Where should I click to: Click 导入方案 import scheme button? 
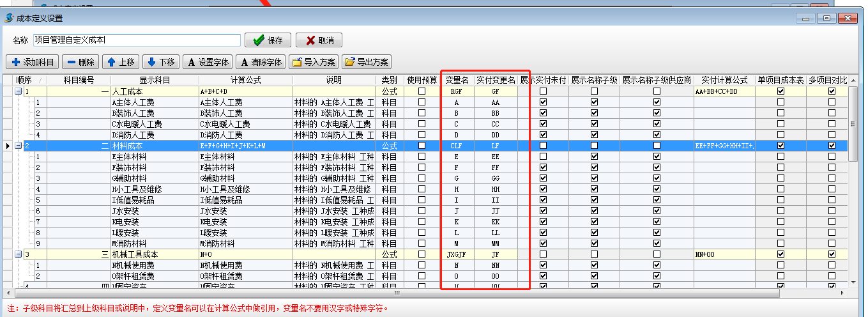pyautogui.click(x=314, y=62)
